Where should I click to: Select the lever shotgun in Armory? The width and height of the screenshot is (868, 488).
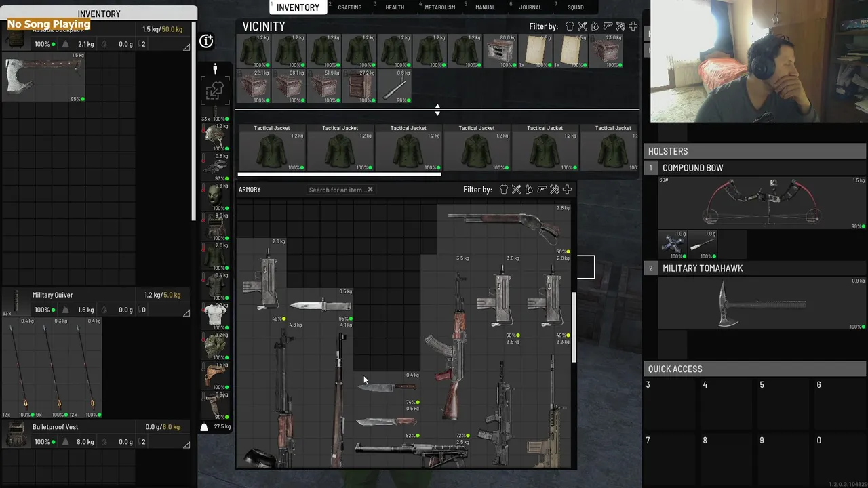click(x=505, y=228)
